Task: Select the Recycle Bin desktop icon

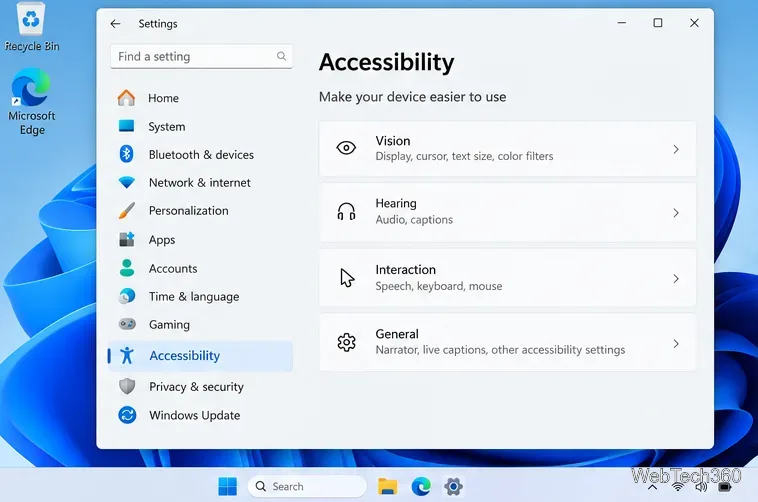Action: tap(31, 27)
